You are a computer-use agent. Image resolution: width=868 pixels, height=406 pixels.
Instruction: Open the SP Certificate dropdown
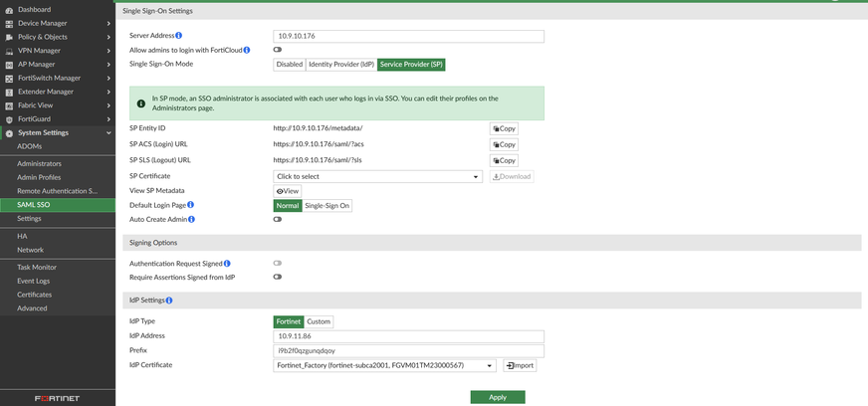377,176
